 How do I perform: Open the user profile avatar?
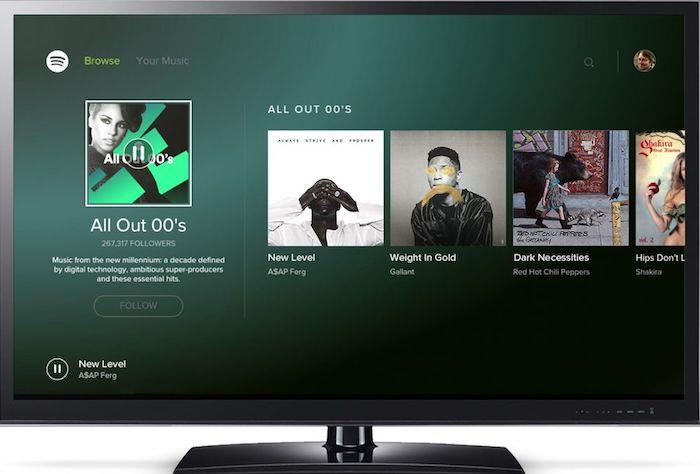[x=644, y=61]
